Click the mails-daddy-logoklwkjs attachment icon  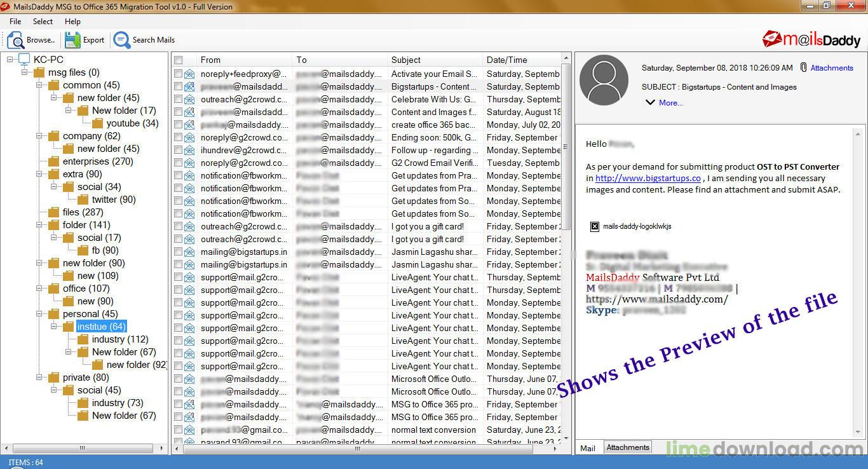point(593,226)
